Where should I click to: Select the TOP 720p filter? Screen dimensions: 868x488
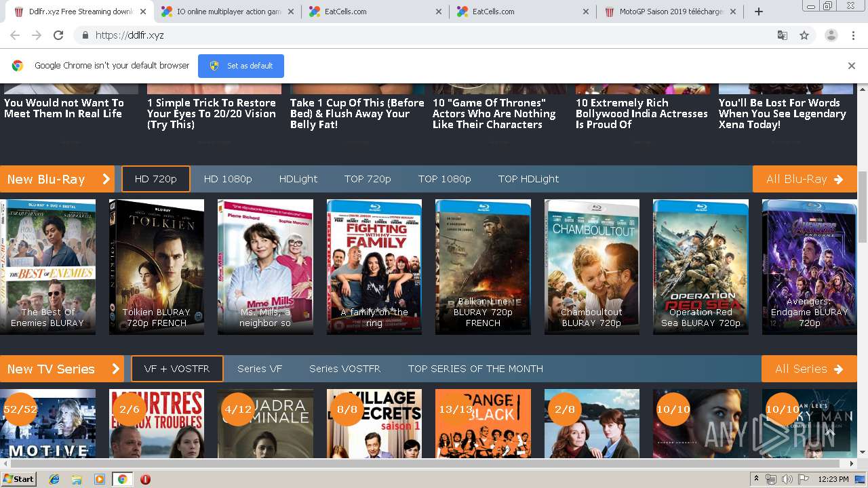point(368,179)
